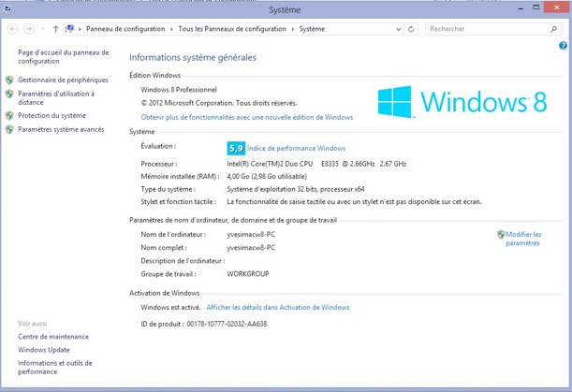572x392 pixels.
Task: Select the WORKGROUP value
Action: point(248,274)
